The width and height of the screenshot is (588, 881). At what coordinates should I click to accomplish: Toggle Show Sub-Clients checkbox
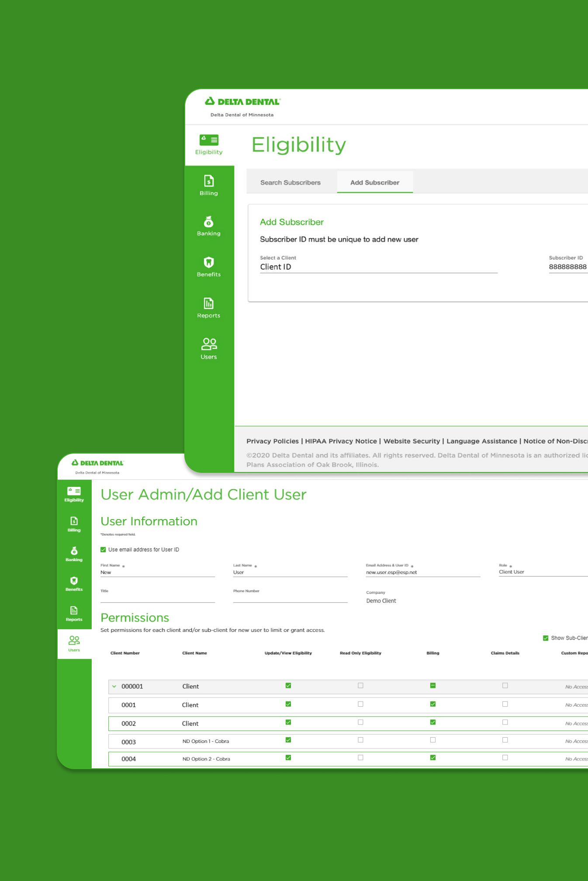tap(546, 638)
